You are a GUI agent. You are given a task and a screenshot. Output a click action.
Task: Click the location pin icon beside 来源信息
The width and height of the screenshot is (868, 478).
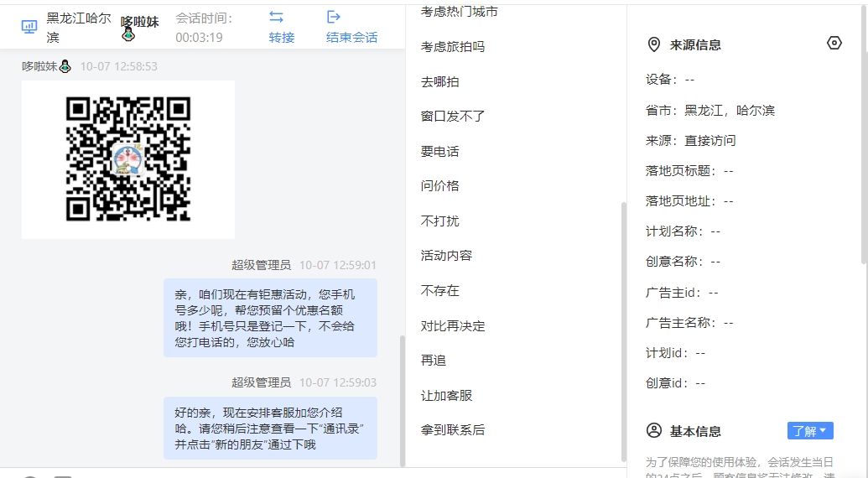pos(654,44)
